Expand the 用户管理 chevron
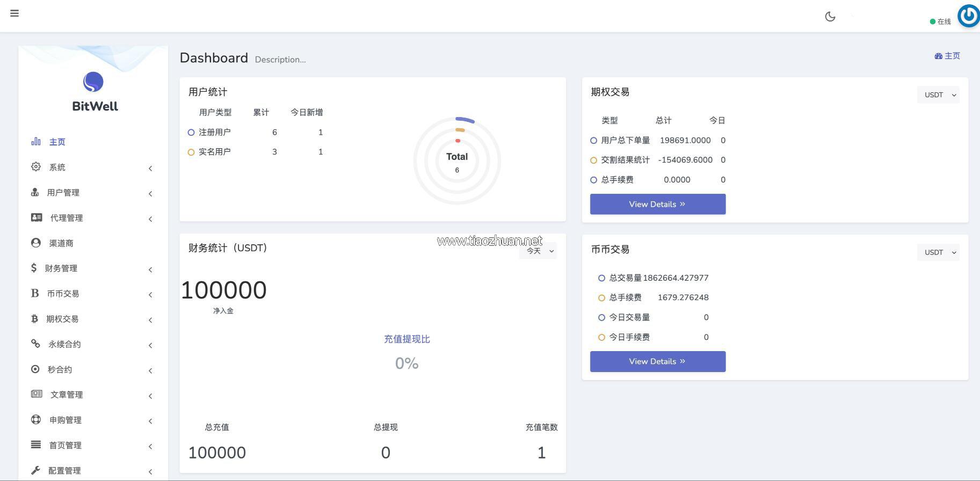This screenshot has width=980, height=481. (150, 194)
